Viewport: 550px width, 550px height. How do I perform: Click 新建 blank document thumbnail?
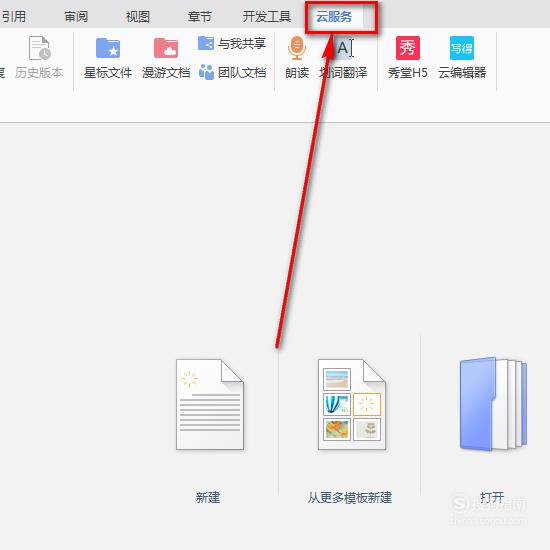(210, 404)
